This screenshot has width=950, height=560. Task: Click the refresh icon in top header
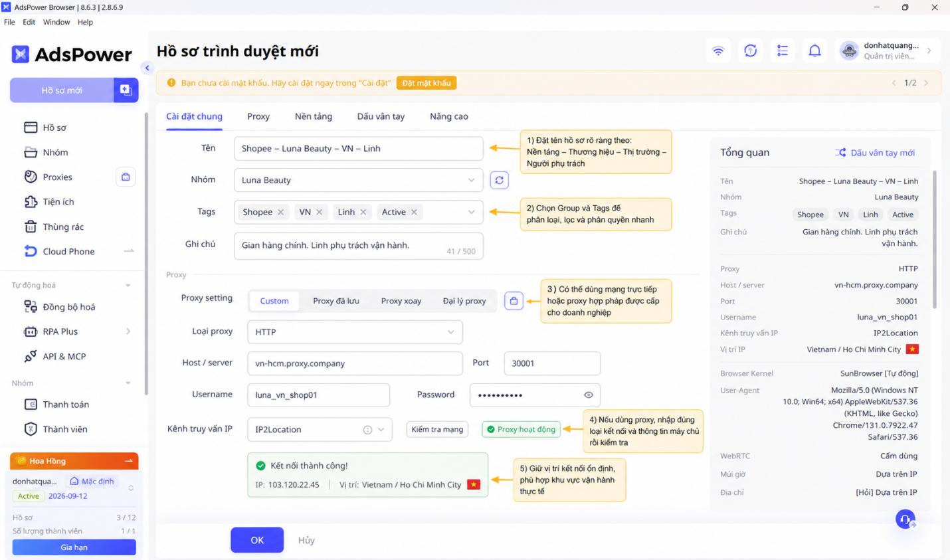coord(751,51)
